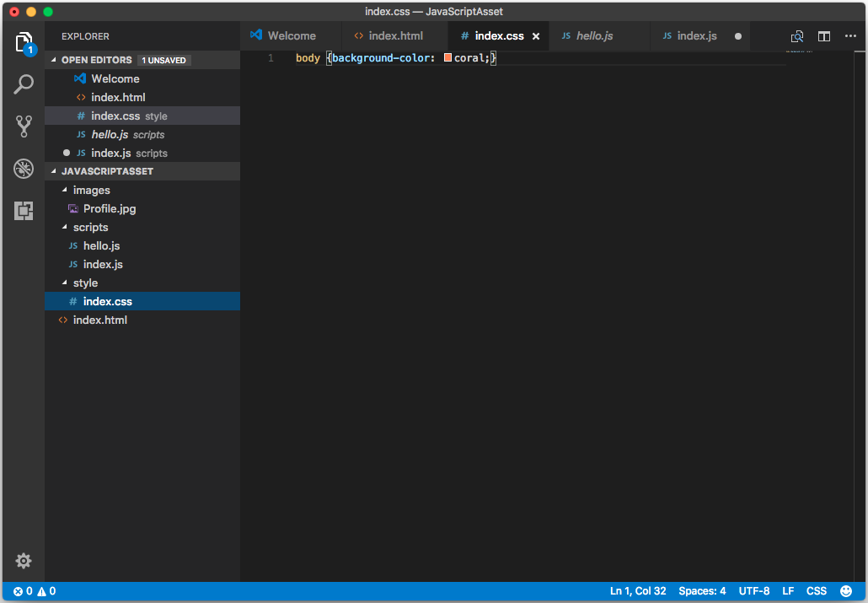Screen dimensions: 868x603
Task: Click the HTML icon beside root index.html
Action: point(63,320)
